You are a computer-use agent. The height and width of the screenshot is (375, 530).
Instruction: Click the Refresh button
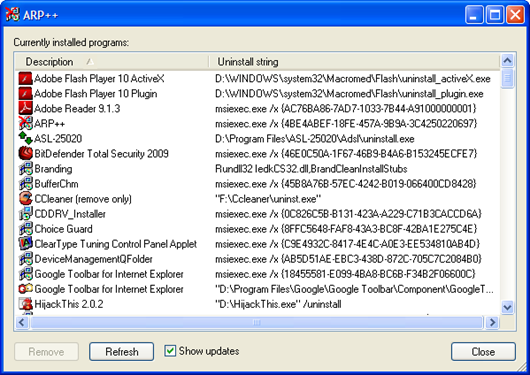pos(122,352)
